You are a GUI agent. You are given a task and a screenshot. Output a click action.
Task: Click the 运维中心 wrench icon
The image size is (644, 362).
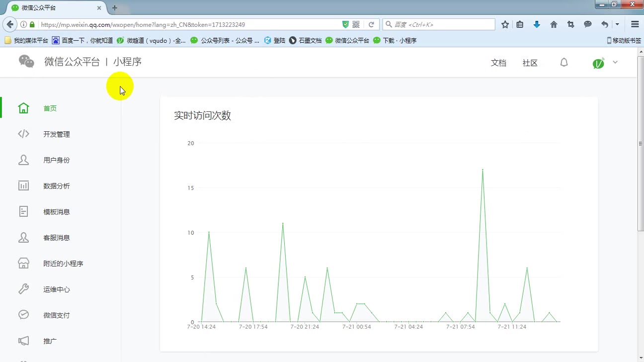[x=23, y=289]
